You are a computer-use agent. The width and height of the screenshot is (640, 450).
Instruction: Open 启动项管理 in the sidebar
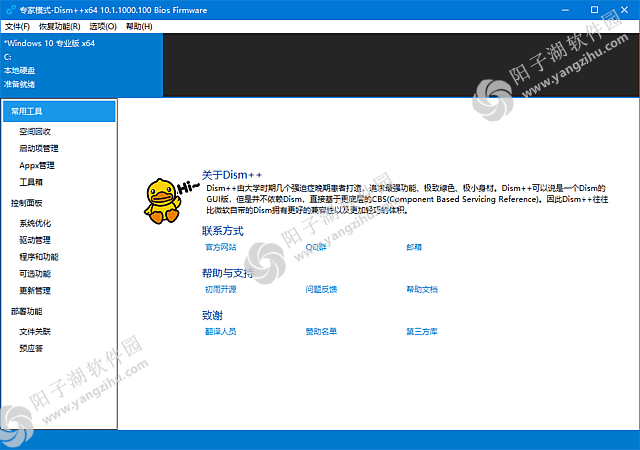click(x=39, y=148)
